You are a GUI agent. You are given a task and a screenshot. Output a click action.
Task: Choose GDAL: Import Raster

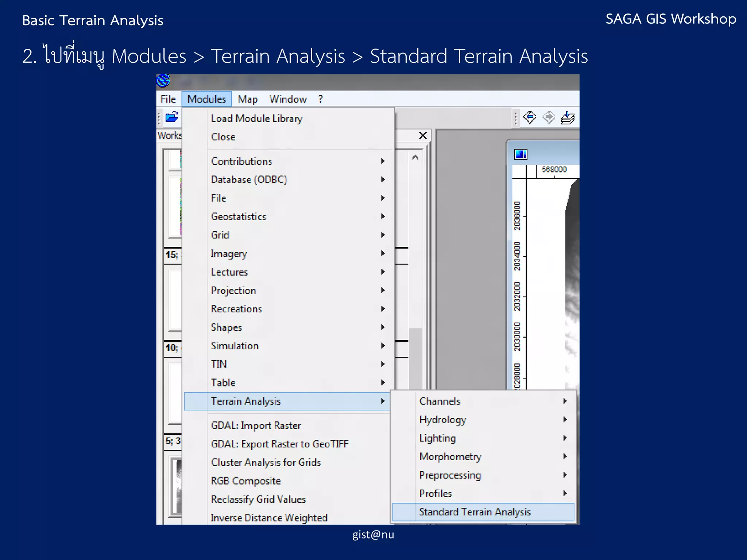(287, 425)
